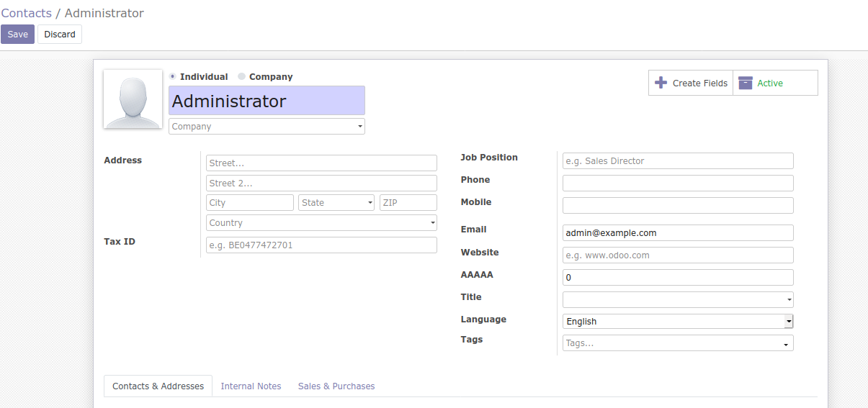Switch to the Internal Notes tab
The height and width of the screenshot is (408, 868).
coord(251,386)
